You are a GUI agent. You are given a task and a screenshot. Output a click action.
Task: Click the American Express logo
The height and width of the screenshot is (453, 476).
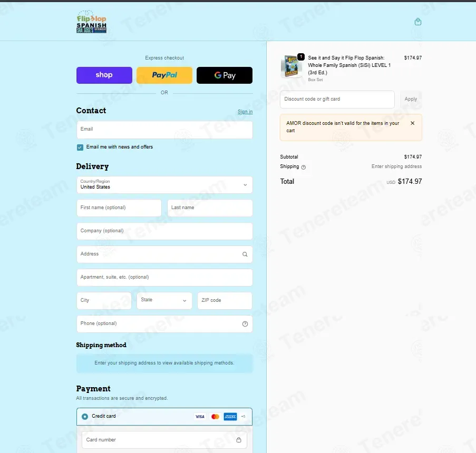[x=230, y=417]
